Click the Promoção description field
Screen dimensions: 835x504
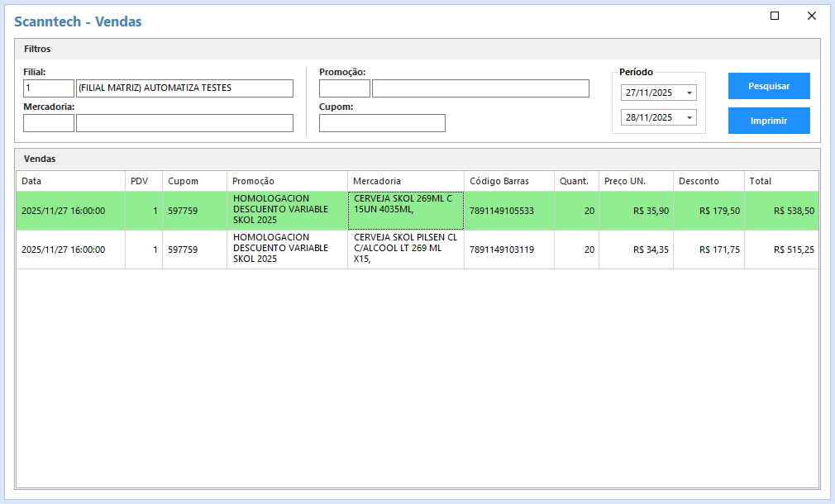tap(480, 88)
